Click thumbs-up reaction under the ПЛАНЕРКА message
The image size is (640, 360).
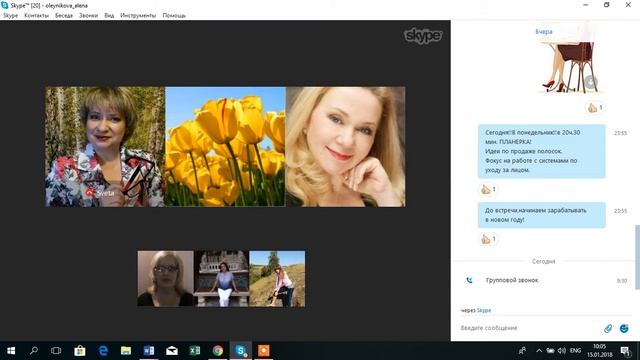tap(488, 189)
